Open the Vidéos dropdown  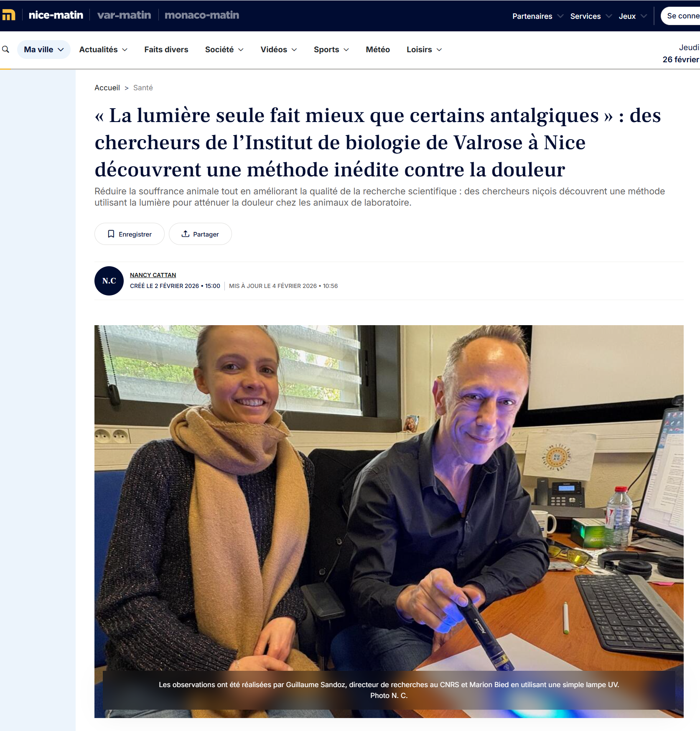pos(279,49)
